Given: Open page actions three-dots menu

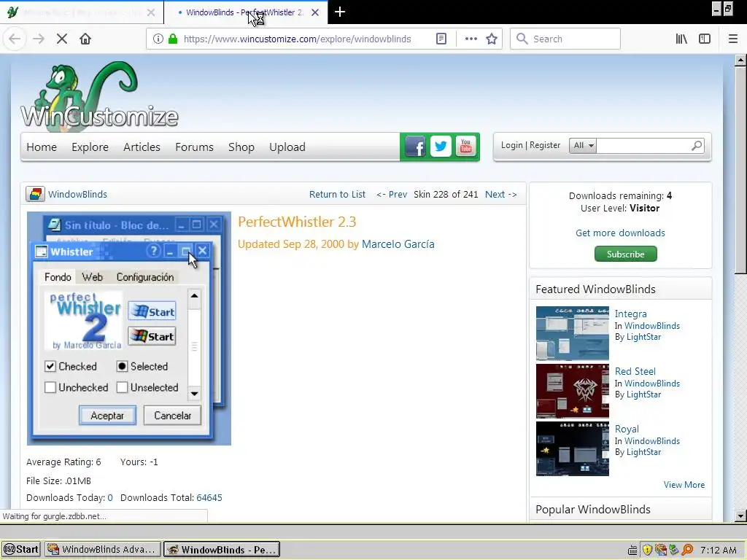Looking at the screenshot, I should click(x=471, y=39).
